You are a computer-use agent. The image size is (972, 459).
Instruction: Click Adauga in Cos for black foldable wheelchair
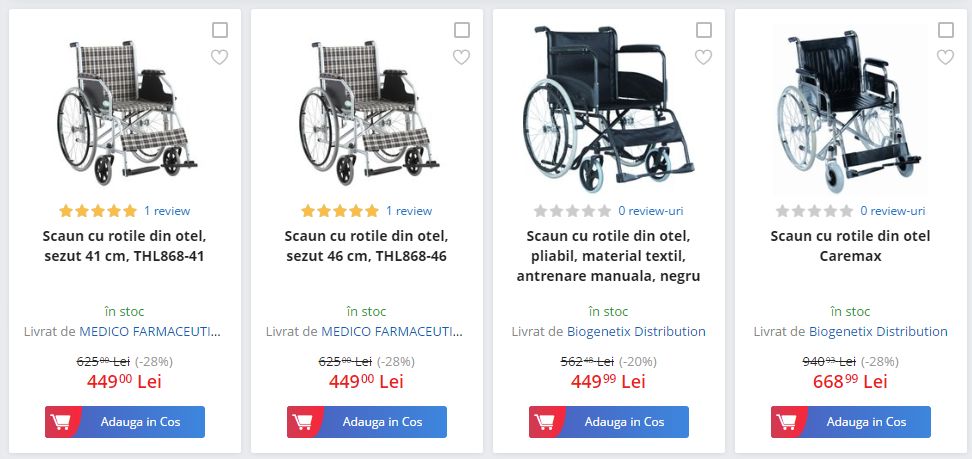click(609, 422)
